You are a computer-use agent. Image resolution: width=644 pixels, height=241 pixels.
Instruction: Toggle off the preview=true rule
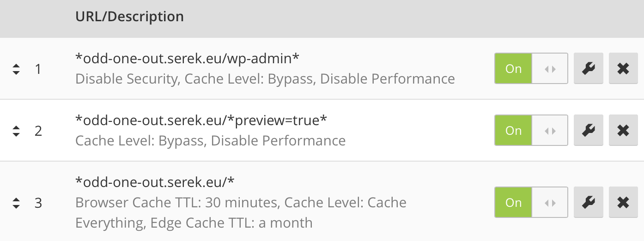(531, 131)
